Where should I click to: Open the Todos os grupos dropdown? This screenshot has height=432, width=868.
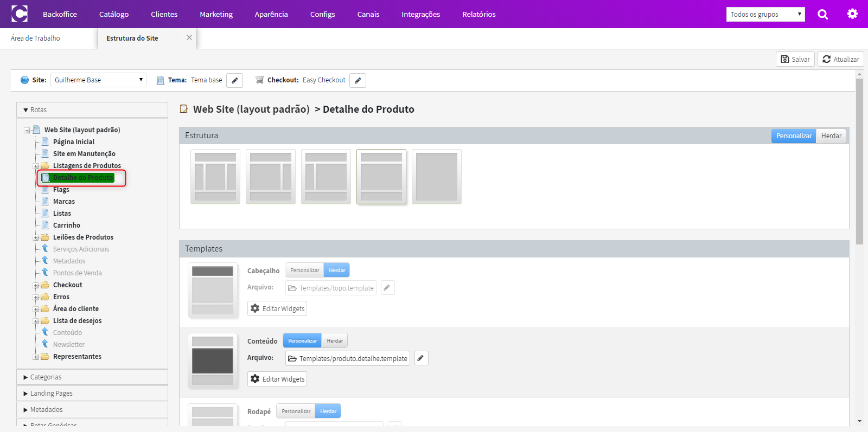765,15
